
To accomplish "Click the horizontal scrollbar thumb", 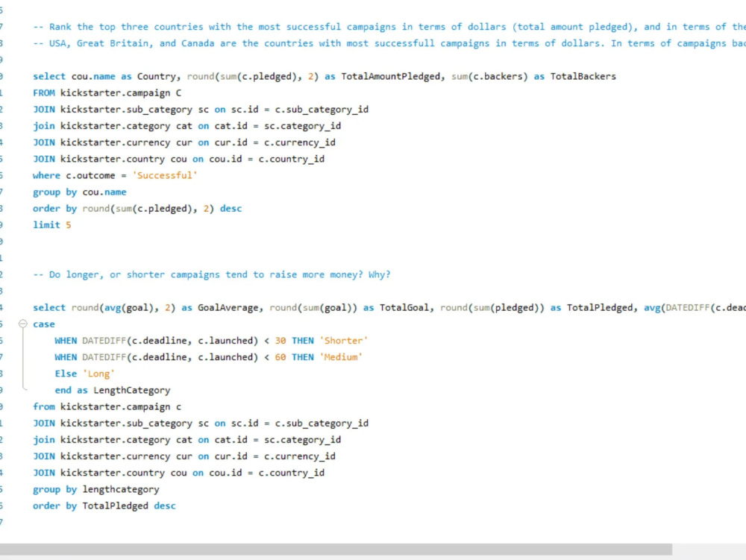I will (x=336, y=550).
